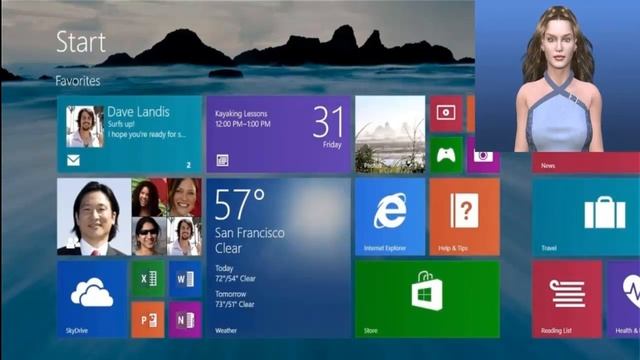This screenshot has height=360, width=640.
Task: Open the Reading List tile
Action: pos(567,300)
